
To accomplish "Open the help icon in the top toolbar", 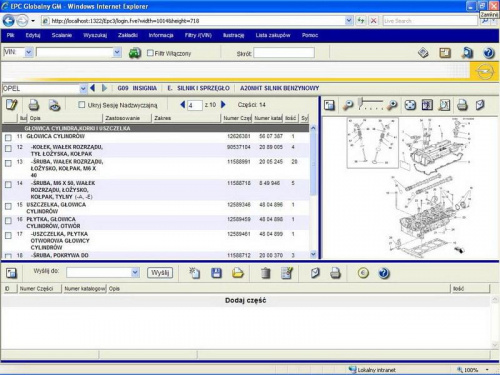I will tap(489, 53).
